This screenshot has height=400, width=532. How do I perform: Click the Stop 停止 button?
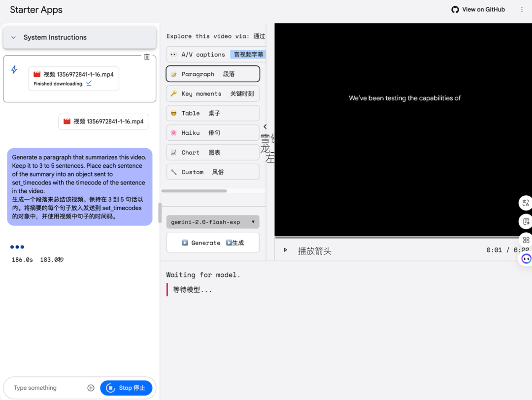tap(127, 388)
